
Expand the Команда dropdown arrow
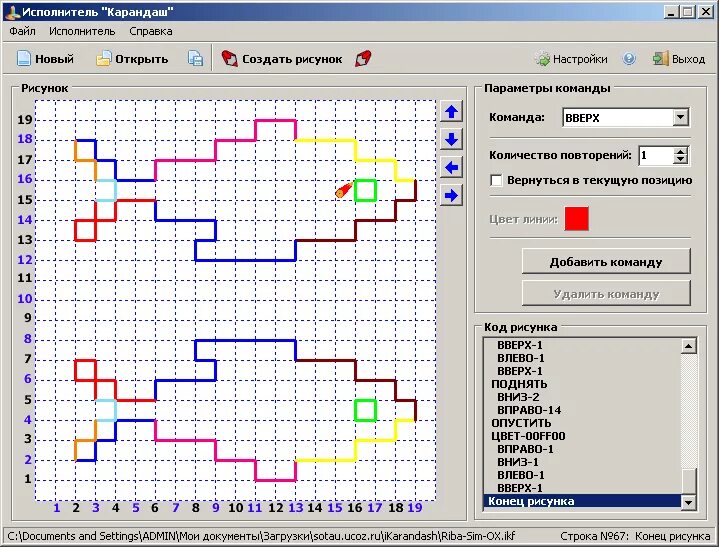(x=680, y=117)
